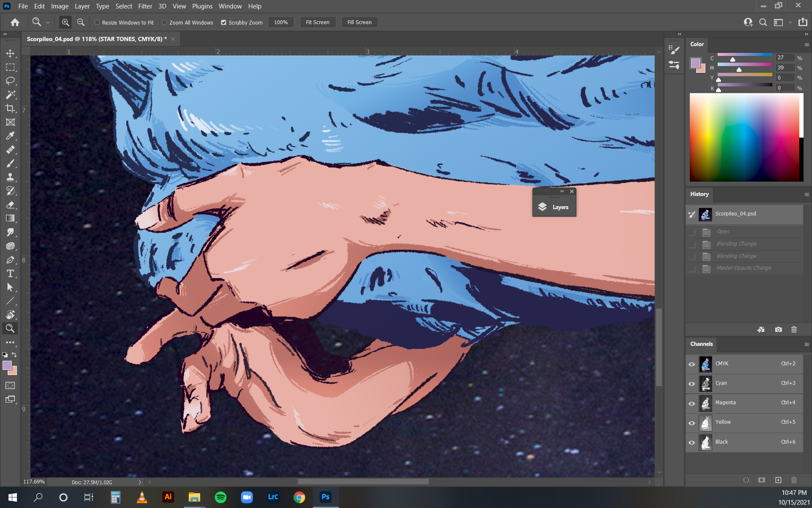Select the Line tool

pos(10,301)
